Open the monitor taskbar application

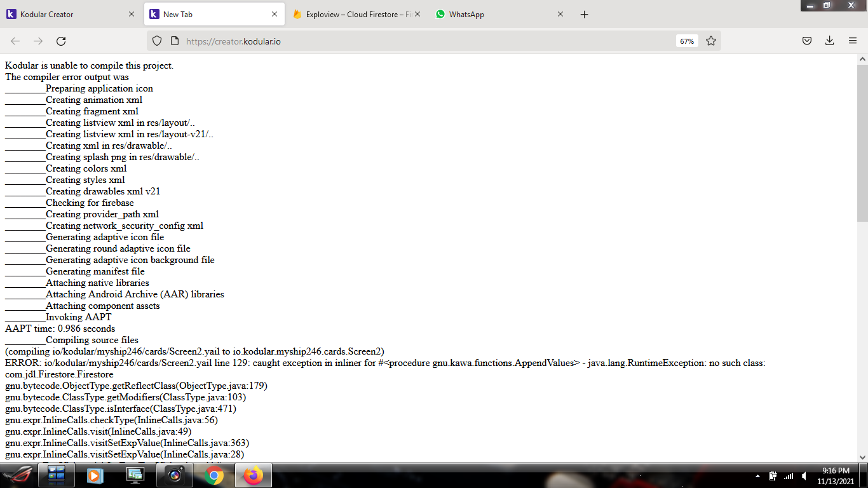135,475
